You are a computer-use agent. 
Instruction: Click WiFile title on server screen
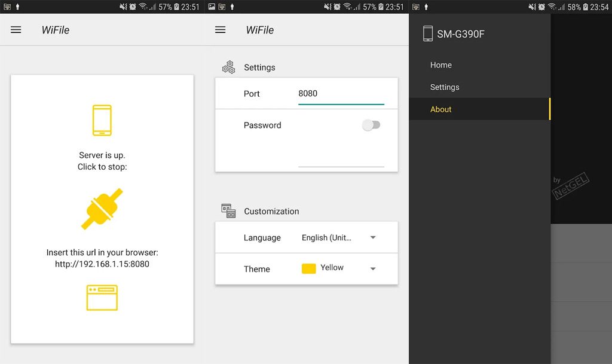[x=56, y=30]
